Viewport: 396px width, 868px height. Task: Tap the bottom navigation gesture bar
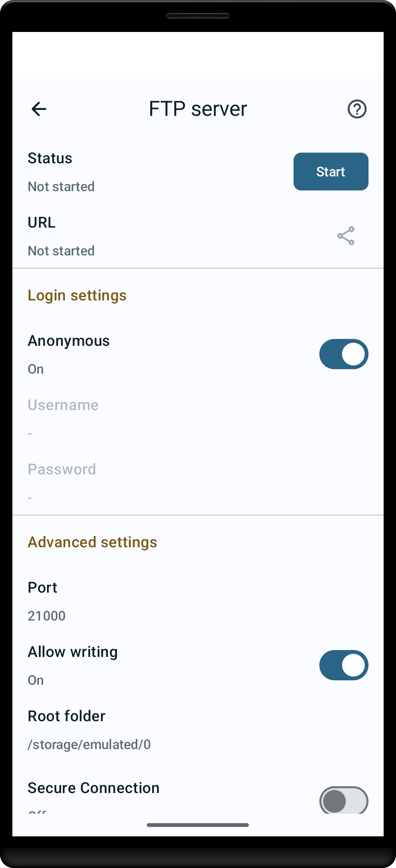[x=198, y=825]
